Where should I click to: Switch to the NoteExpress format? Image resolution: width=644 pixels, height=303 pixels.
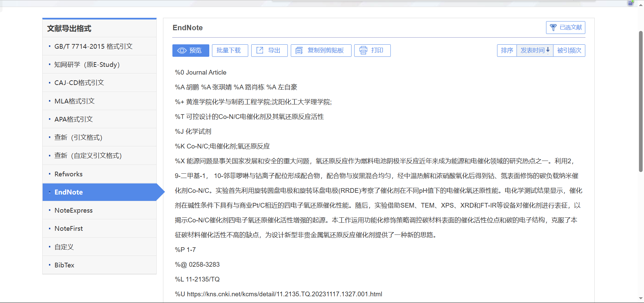point(73,210)
